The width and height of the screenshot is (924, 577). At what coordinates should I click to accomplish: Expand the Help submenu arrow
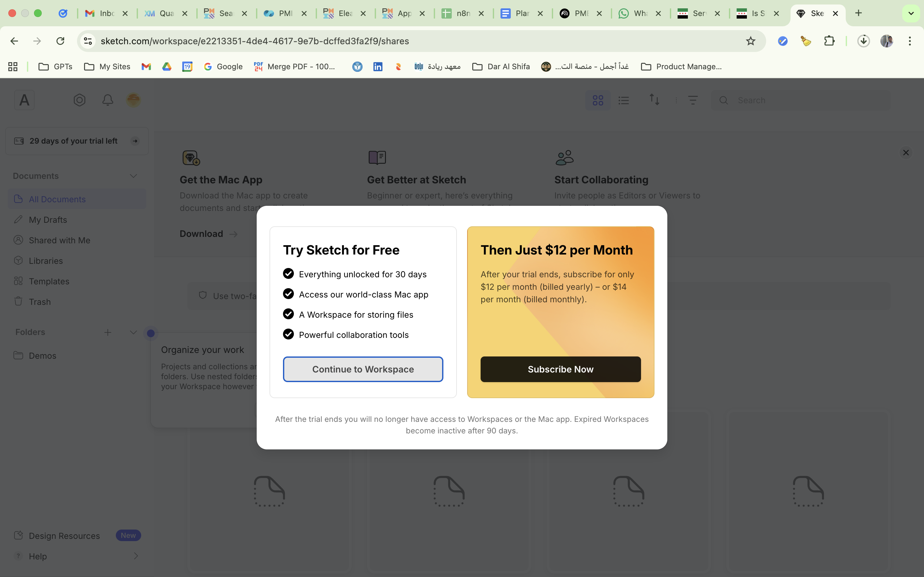(x=135, y=556)
